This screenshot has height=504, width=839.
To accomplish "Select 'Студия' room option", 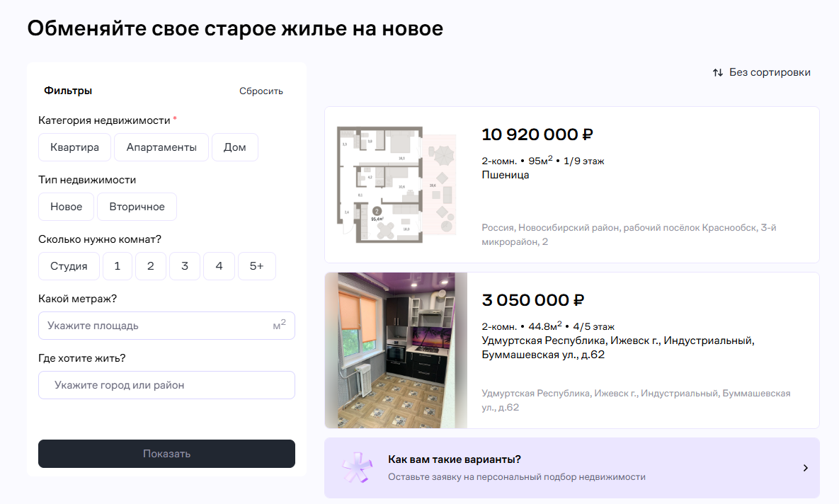I will click(x=69, y=266).
